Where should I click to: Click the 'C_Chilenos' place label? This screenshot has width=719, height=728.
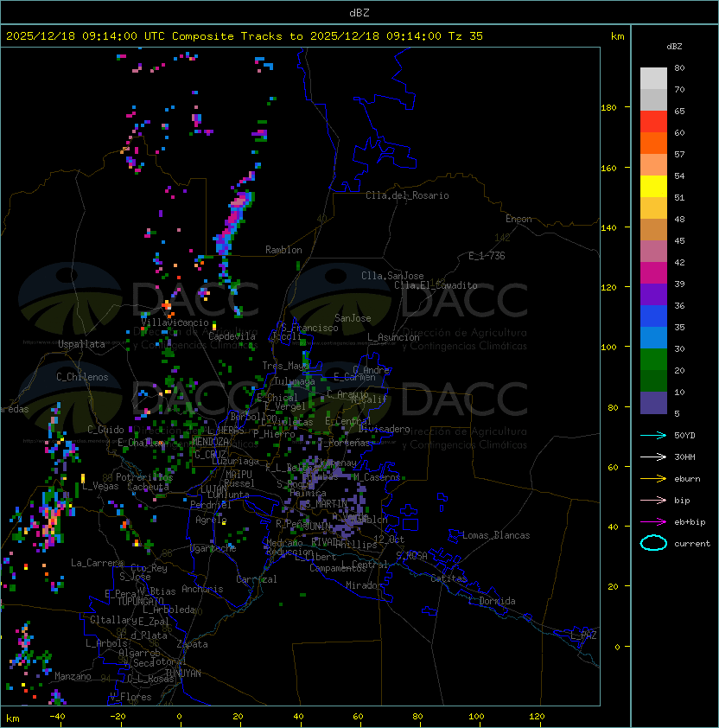82,377
